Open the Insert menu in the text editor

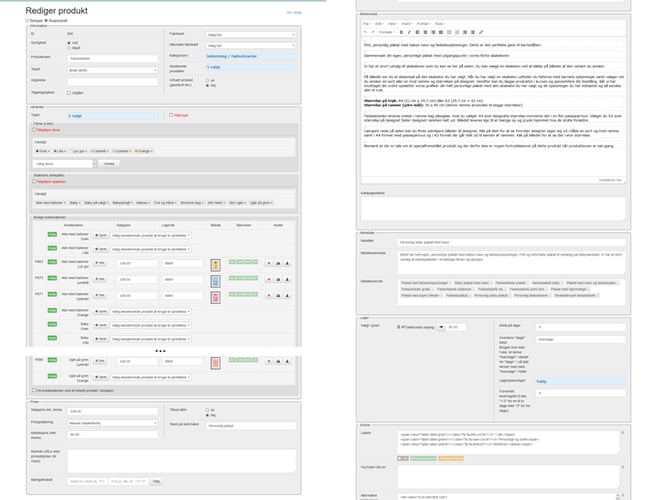click(403, 21)
